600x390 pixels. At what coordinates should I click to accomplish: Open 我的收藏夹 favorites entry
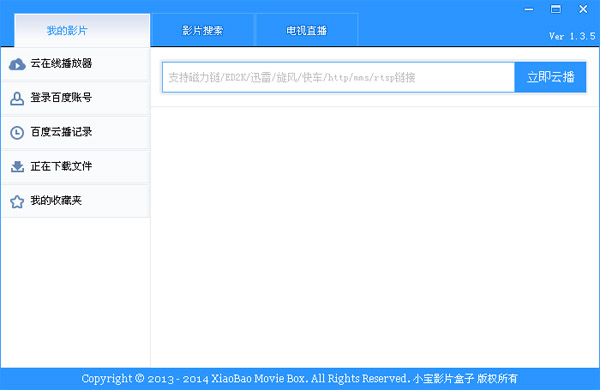(76, 201)
